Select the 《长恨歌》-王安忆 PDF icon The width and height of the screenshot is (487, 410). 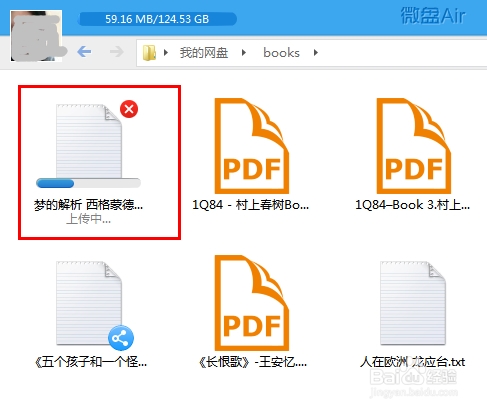click(x=251, y=303)
